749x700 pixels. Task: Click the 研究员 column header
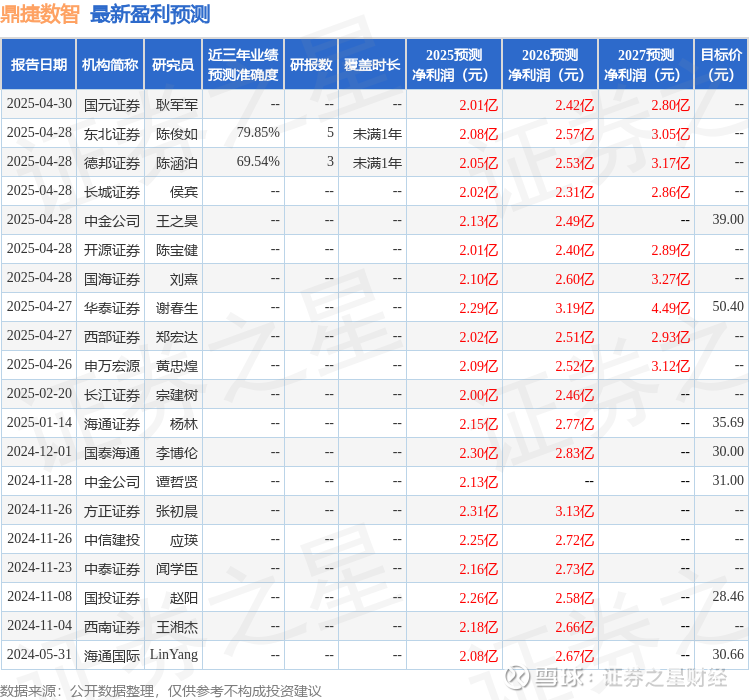(173, 65)
